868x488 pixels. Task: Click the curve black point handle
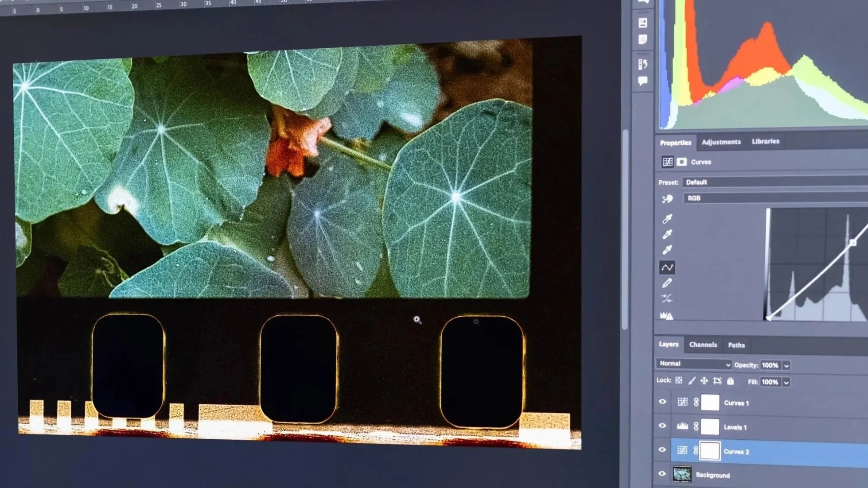768,318
